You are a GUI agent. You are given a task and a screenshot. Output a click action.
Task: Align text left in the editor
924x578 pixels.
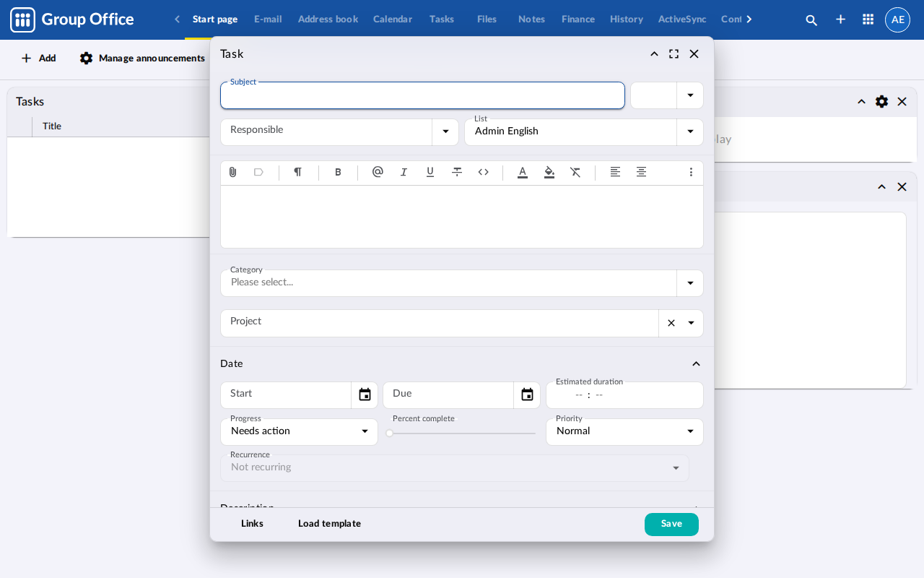615,172
